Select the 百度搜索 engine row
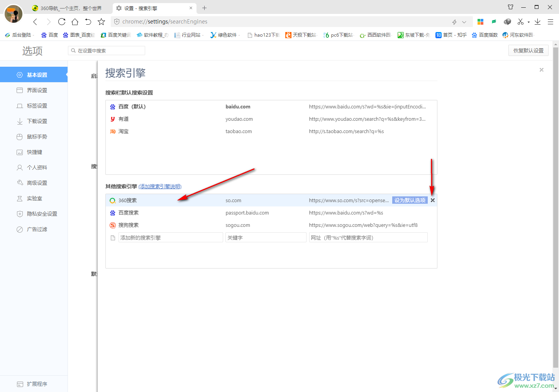 pos(271,213)
